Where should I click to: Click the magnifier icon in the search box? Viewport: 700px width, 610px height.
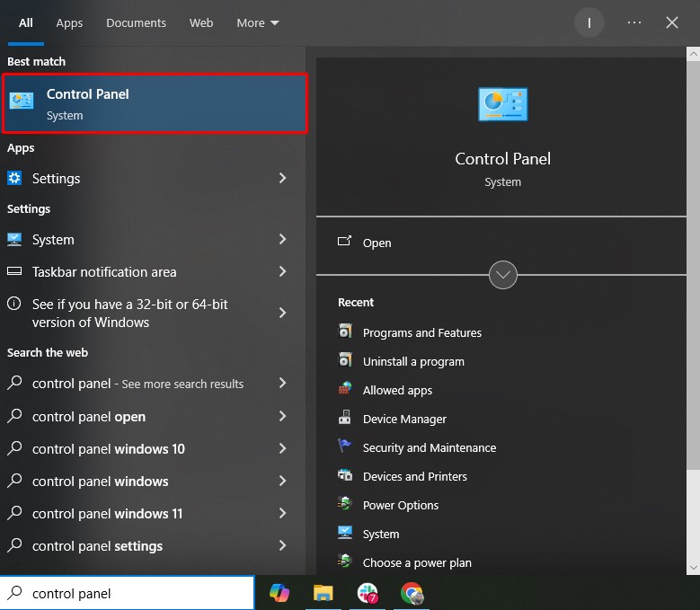[x=14, y=593]
